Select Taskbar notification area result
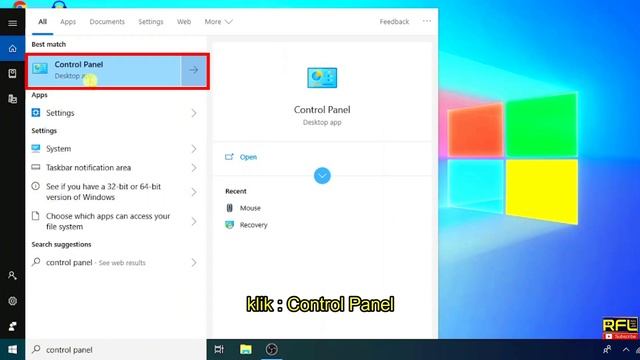Image resolution: width=640 pixels, height=360 pixels. 116,168
